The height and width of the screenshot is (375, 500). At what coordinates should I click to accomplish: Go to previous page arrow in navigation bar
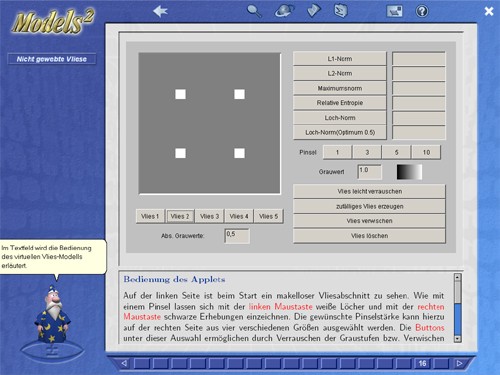click(124, 363)
